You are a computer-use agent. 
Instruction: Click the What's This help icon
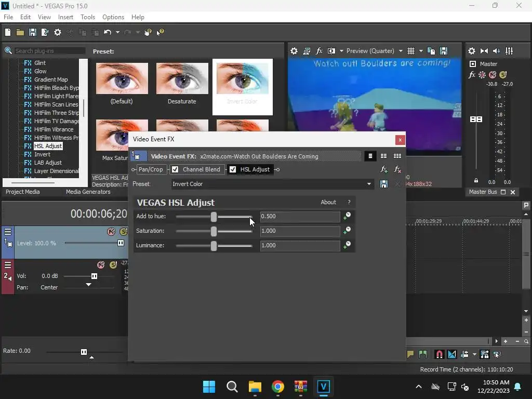tap(160, 32)
